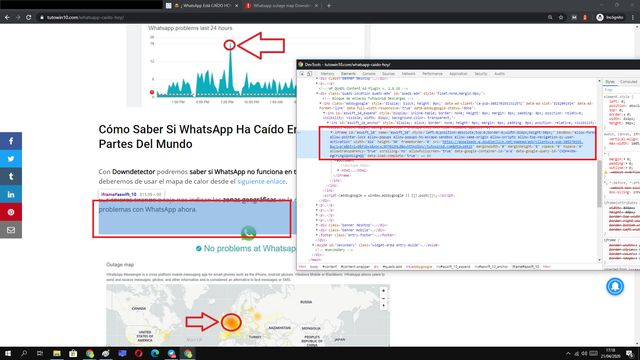The height and width of the screenshot is (360, 640).
Task: Open Microsoft Store from the taskbar
Action: pos(73,353)
